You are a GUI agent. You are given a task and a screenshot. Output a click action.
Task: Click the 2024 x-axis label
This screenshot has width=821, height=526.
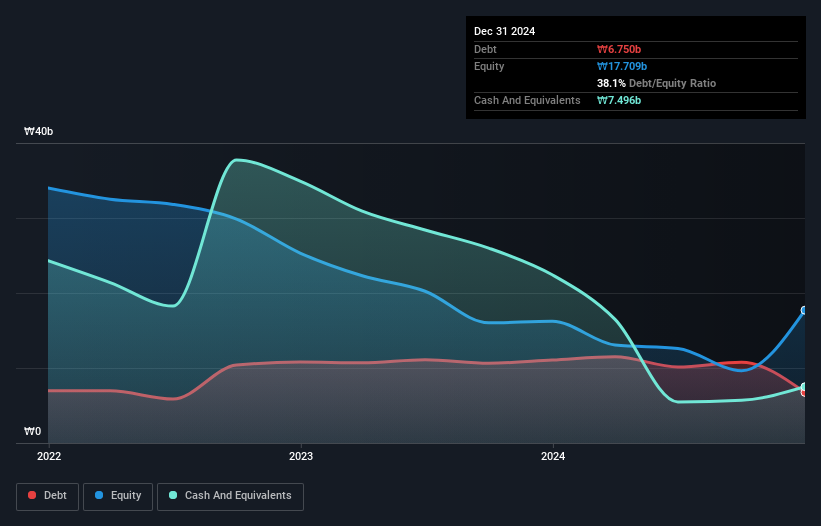(x=553, y=456)
